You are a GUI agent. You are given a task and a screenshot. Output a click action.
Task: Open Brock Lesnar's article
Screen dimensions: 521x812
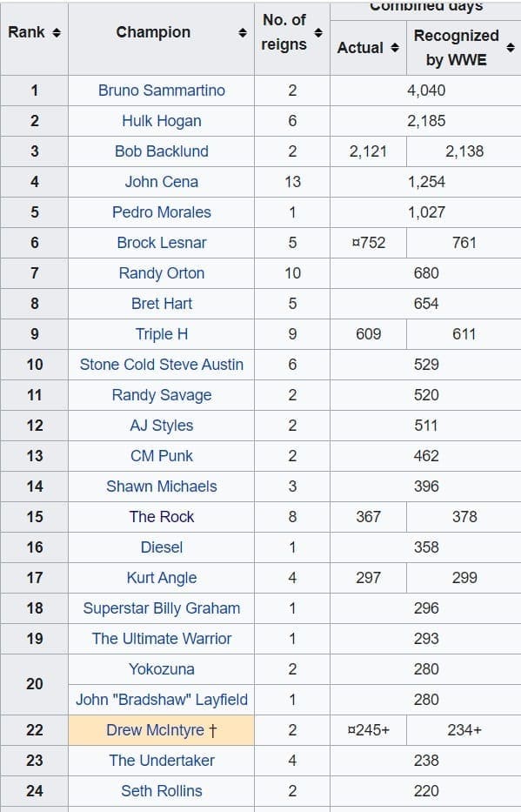160,243
